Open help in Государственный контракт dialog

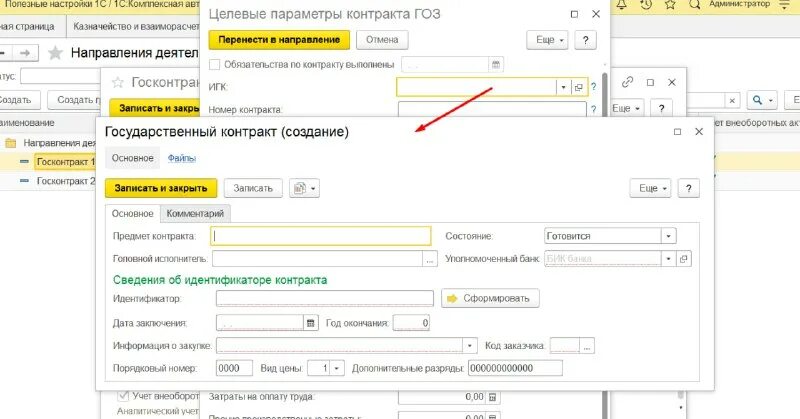(688, 188)
